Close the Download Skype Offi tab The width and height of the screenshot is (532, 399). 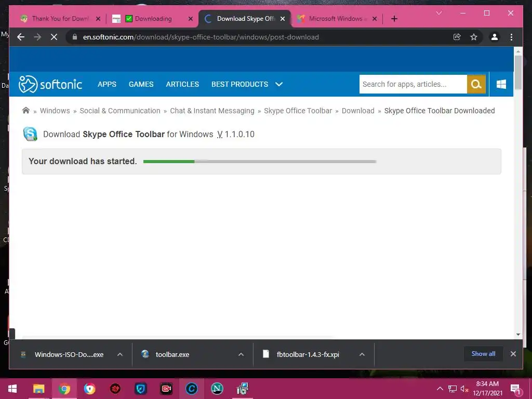(x=283, y=19)
